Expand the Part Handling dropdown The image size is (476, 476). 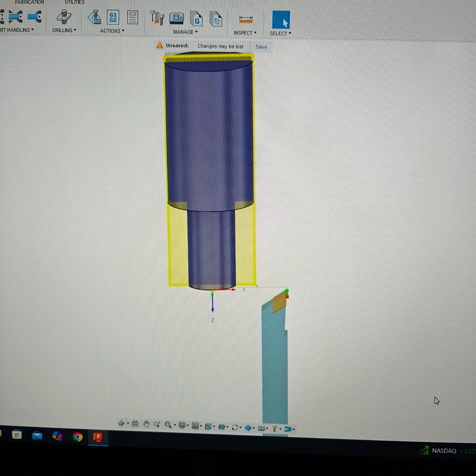click(33, 30)
